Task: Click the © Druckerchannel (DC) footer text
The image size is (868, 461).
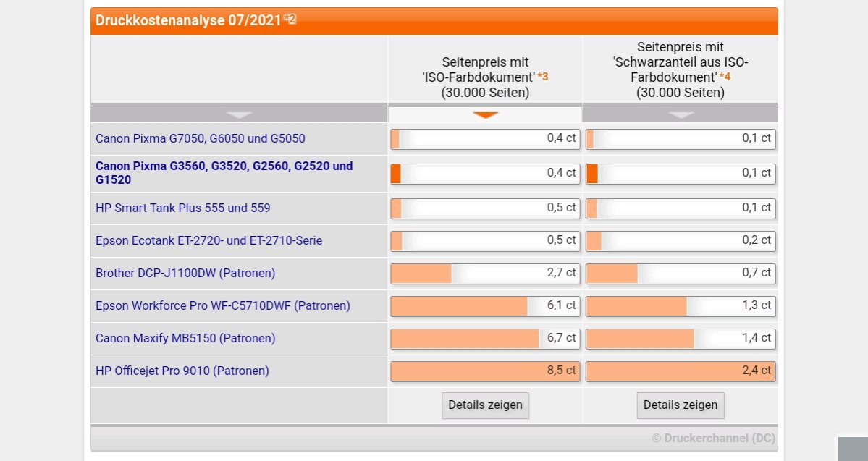Action: click(713, 439)
